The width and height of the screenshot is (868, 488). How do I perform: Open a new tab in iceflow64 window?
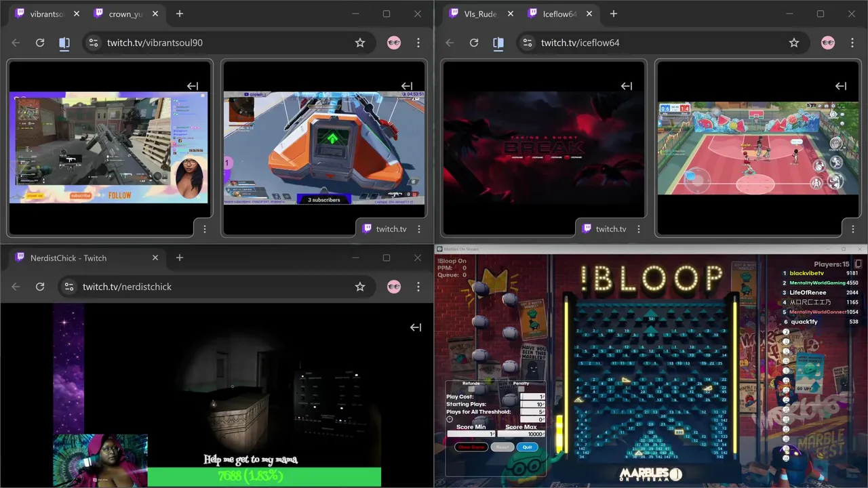coord(614,14)
